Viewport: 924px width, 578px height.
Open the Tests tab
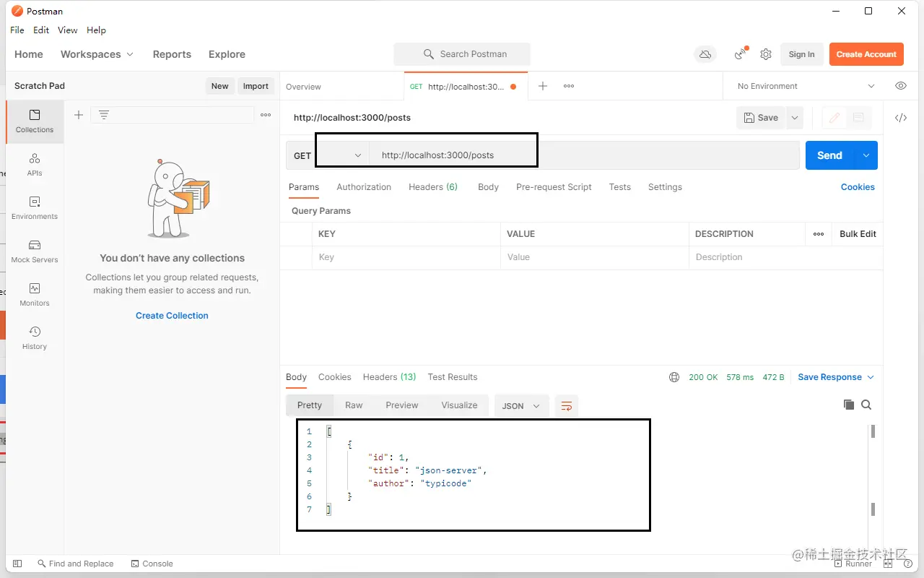pyautogui.click(x=619, y=187)
